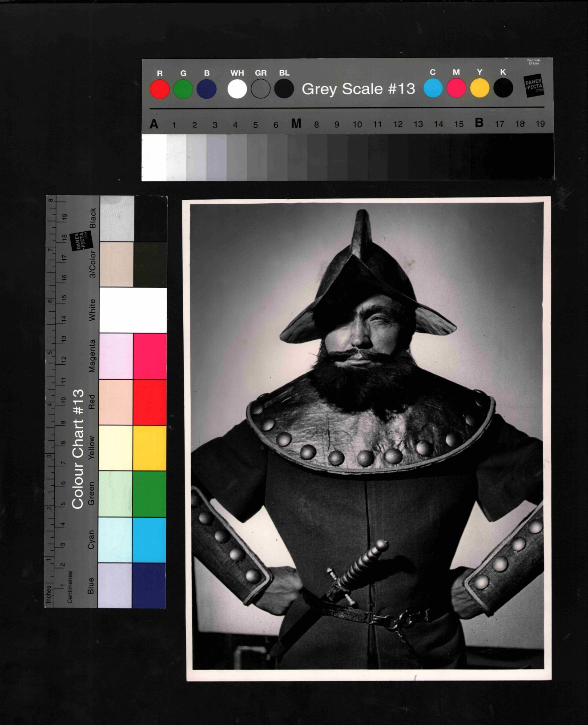Viewport: 588px width, 725px height.
Task: Click the letter M on the grey scale
Action: (x=296, y=124)
